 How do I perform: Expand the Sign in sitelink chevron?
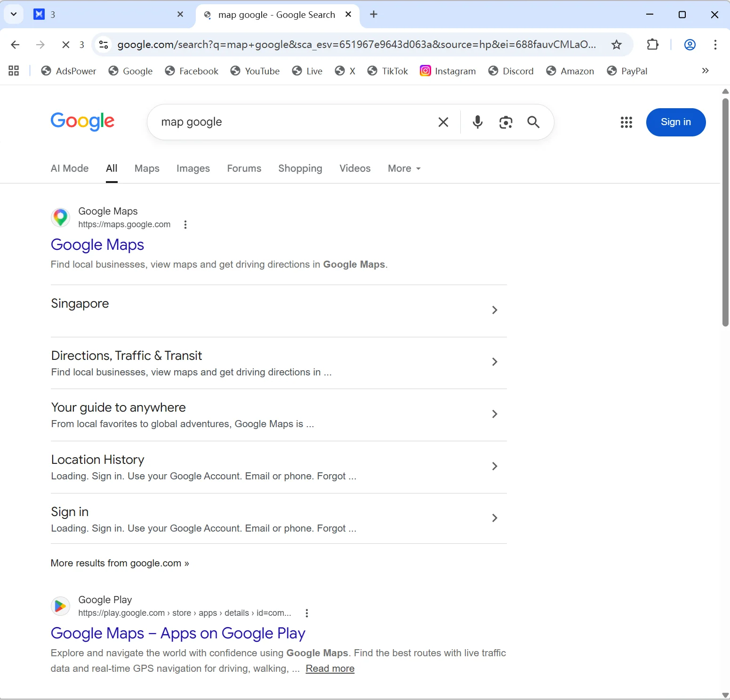pos(494,518)
